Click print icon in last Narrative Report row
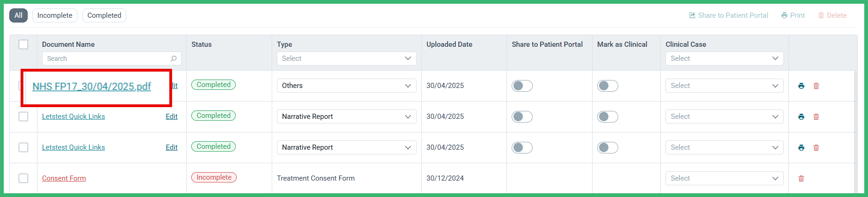 point(801,147)
